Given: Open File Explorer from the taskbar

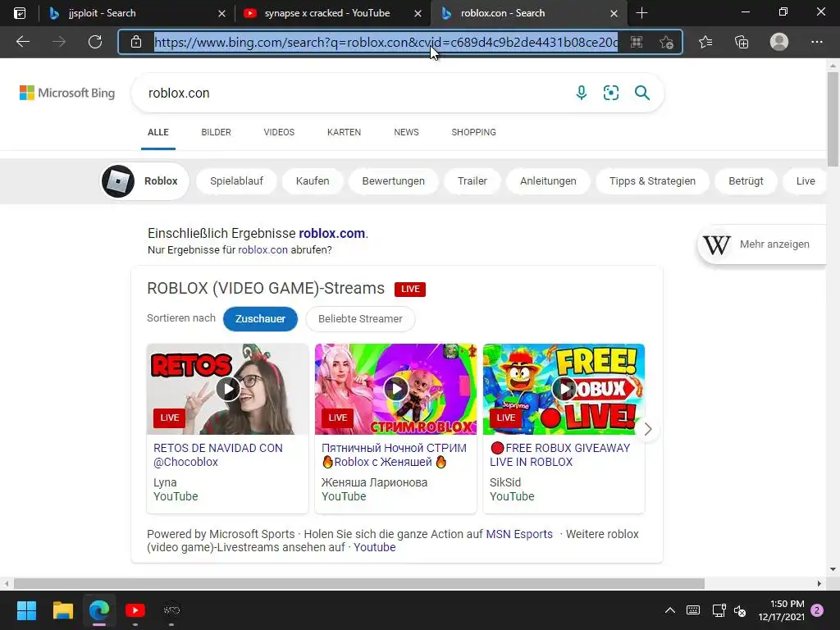Looking at the screenshot, I should [x=62, y=610].
